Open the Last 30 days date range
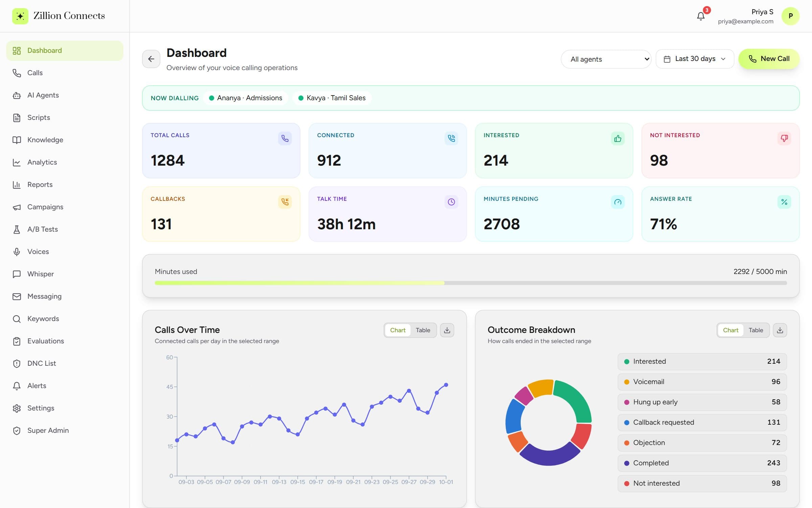 (x=695, y=59)
